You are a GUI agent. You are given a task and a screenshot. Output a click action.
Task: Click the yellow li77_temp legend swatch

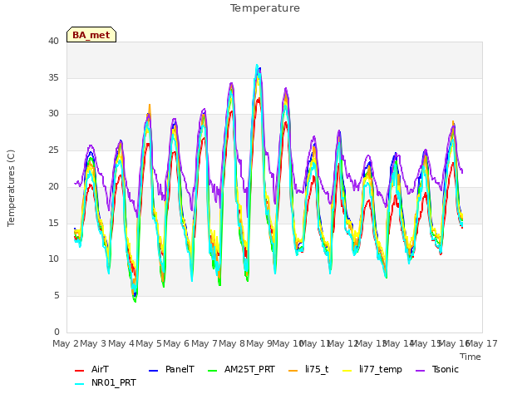pos(347,371)
